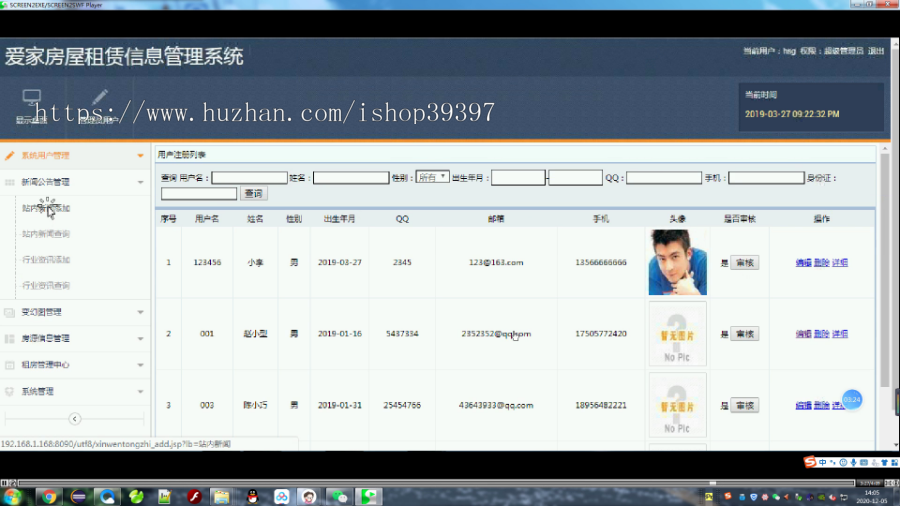Image resolution: width=900 pixels, height=506 pixels.
Task: Expand the 房源信息管理 sidebar section
Action: 75,338
